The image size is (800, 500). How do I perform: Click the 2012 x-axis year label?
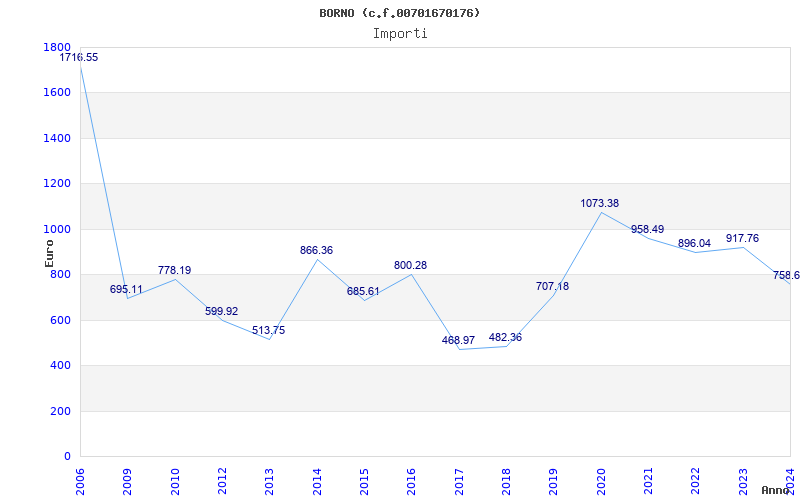[222, 481]
